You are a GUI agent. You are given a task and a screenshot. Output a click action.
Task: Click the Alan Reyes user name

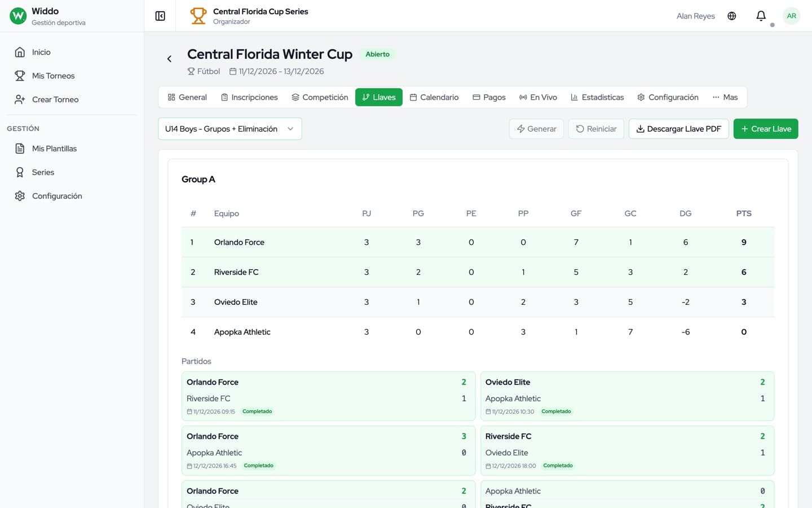coord(696,16)
